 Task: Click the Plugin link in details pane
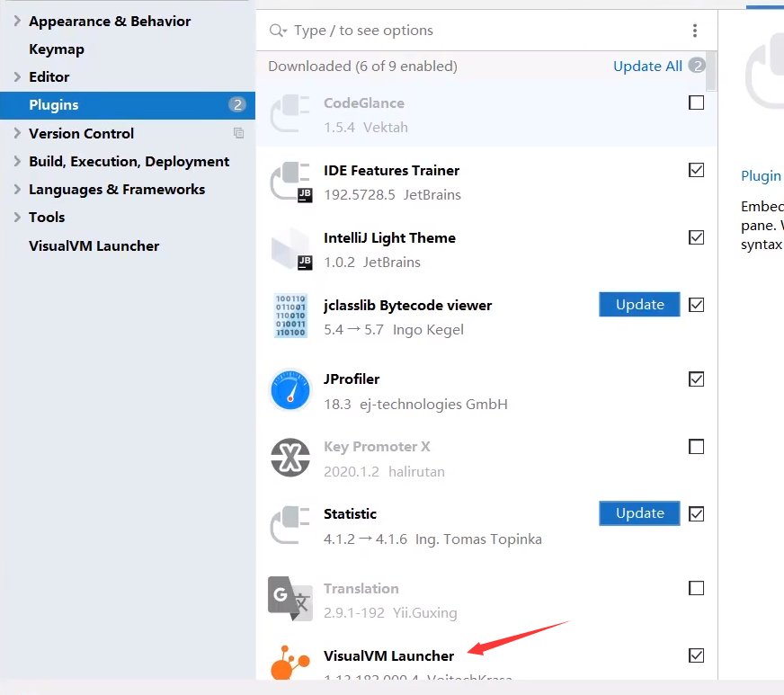click(x=761, y=176)
